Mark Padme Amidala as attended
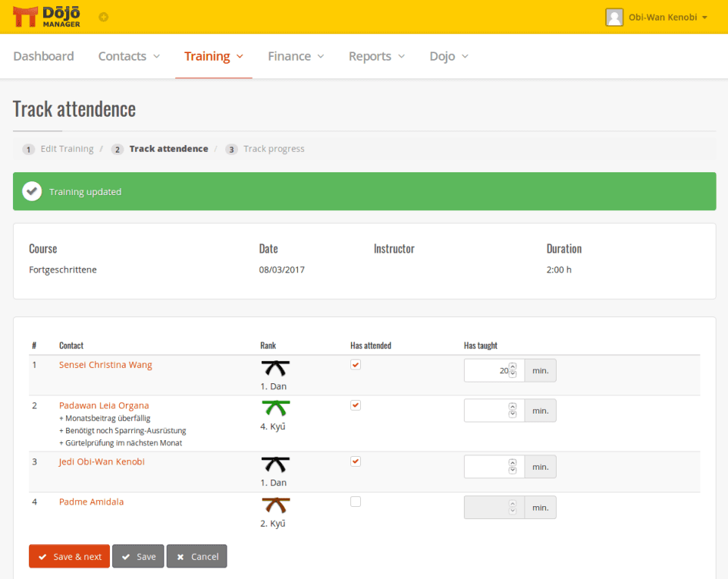 pos(356,502)
